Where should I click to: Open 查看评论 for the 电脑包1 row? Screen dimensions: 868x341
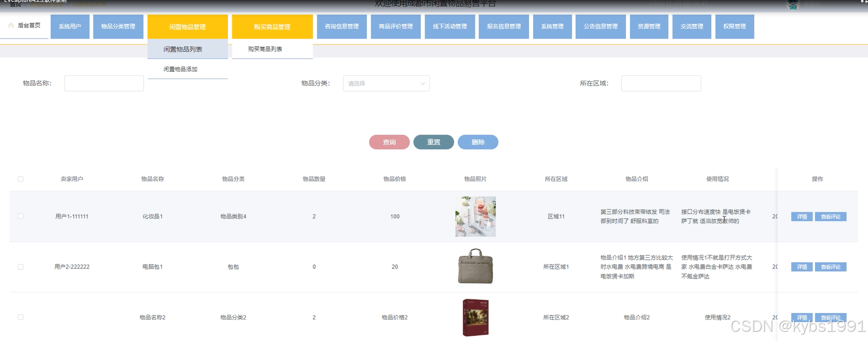(x=830, y=267)
